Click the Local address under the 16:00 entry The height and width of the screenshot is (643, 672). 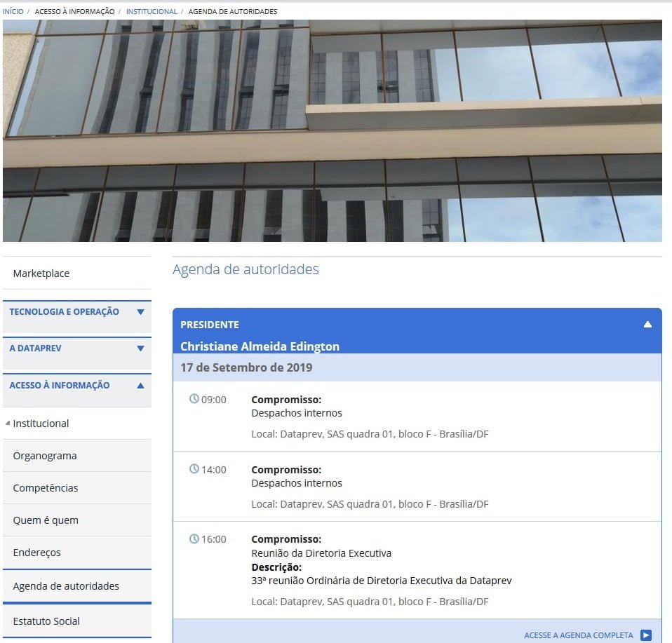tap(370, 602)
